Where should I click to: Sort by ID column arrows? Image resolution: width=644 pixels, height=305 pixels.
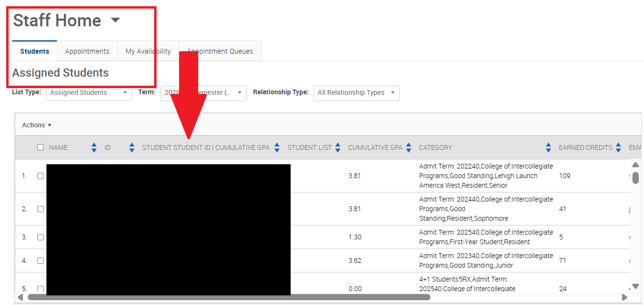click(x=132, y=148)
